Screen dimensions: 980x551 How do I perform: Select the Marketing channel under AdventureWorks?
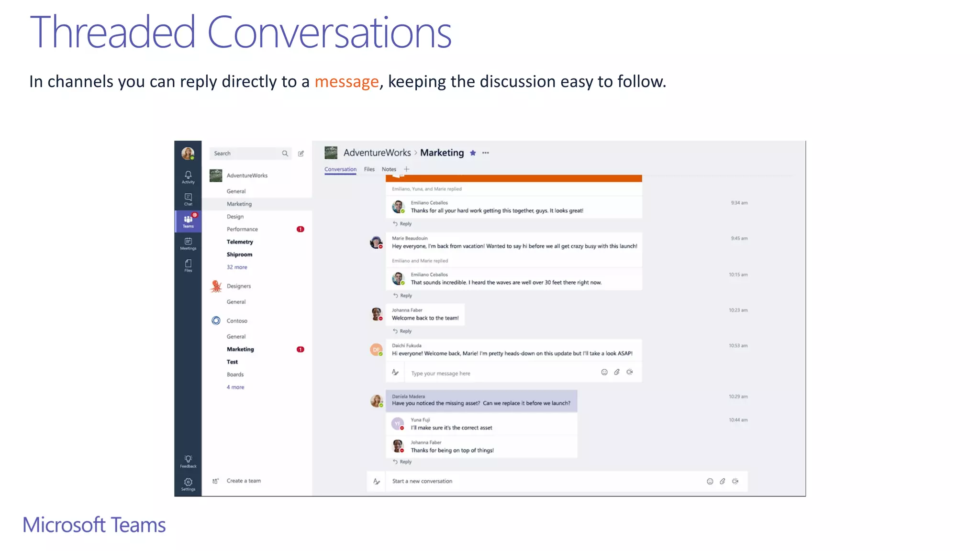pyautogui.click(x=257, y=204)
